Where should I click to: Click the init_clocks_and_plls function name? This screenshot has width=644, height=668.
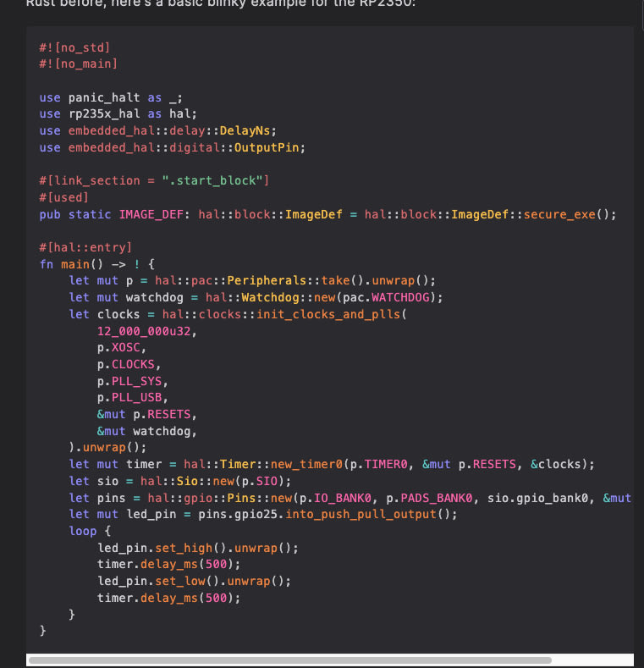[328, 314]
